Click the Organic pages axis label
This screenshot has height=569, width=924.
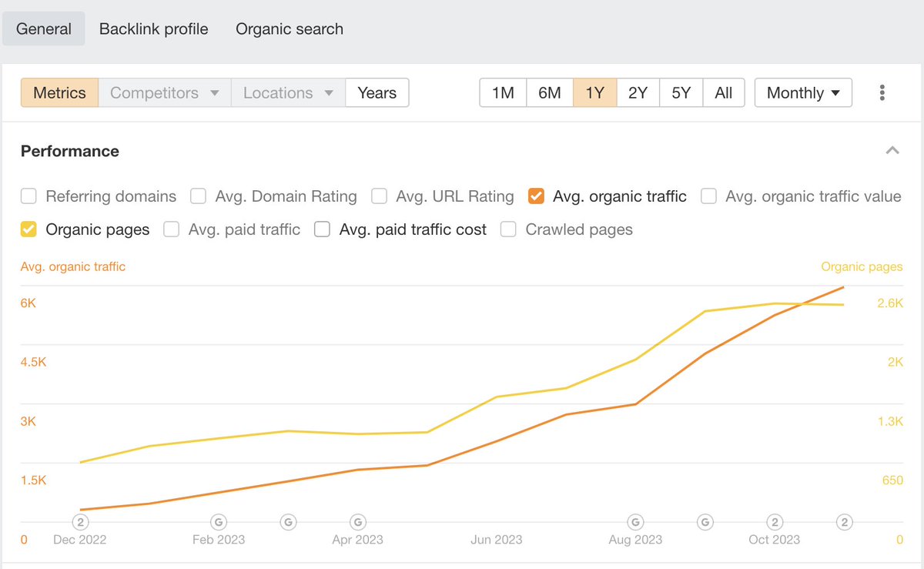click(x=862, y=266)
